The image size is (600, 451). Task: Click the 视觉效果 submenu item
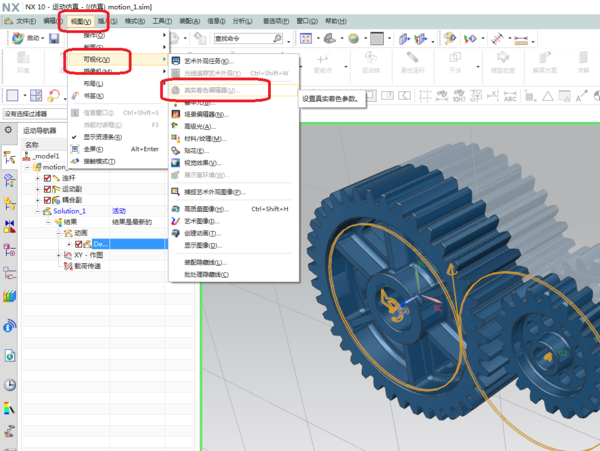(x=202, y=163)
